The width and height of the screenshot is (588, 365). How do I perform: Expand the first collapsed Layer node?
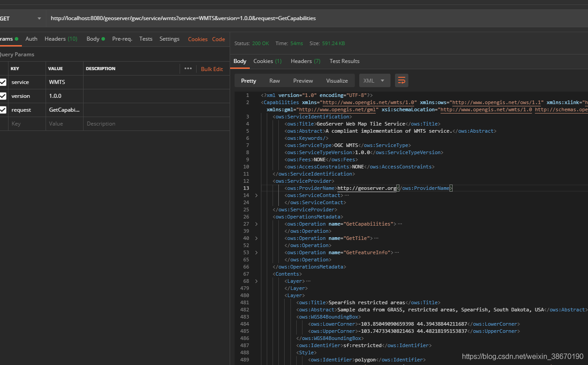click(x=256, y=281)
